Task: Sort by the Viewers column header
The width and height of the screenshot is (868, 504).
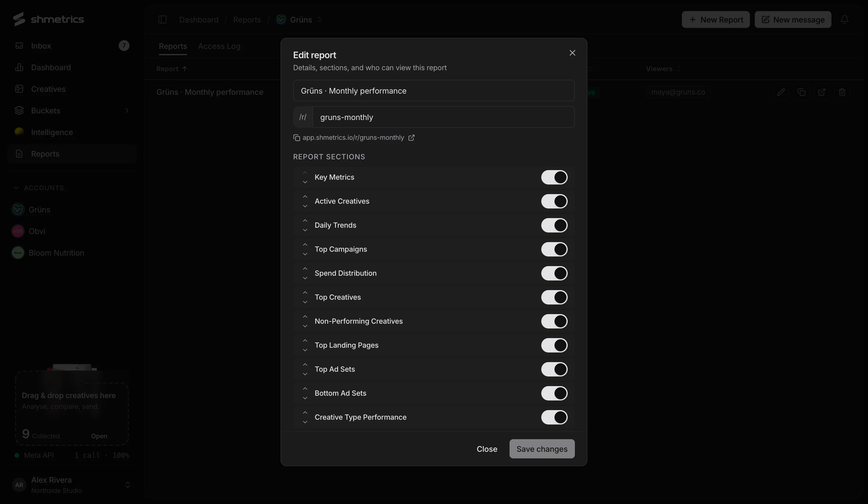Action: click(663, 69)
